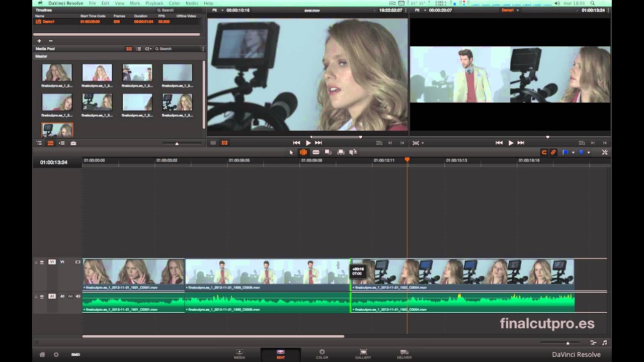Image resolution: width=644 pixels, height=362 pixels.
Task: Switch source viewer to dual view mode
Action: pos(213,143)
